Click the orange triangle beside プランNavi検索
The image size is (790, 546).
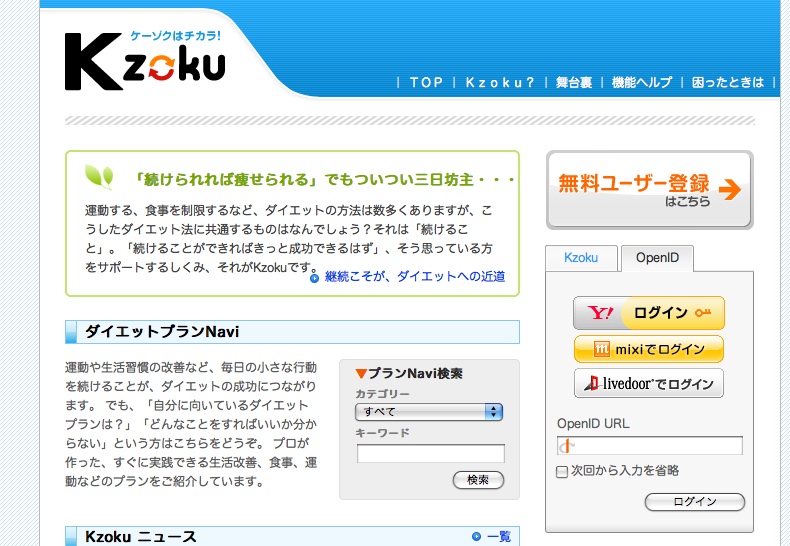pos(361,373)
